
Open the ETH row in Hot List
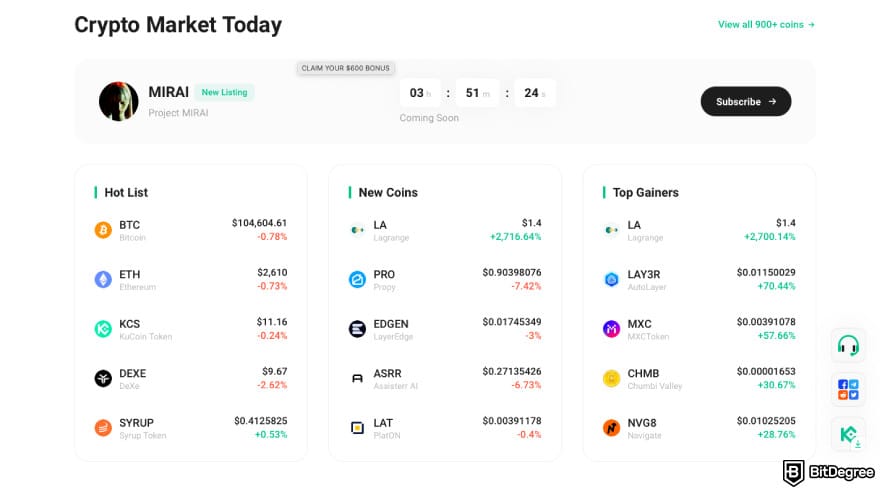coord(191,279)
